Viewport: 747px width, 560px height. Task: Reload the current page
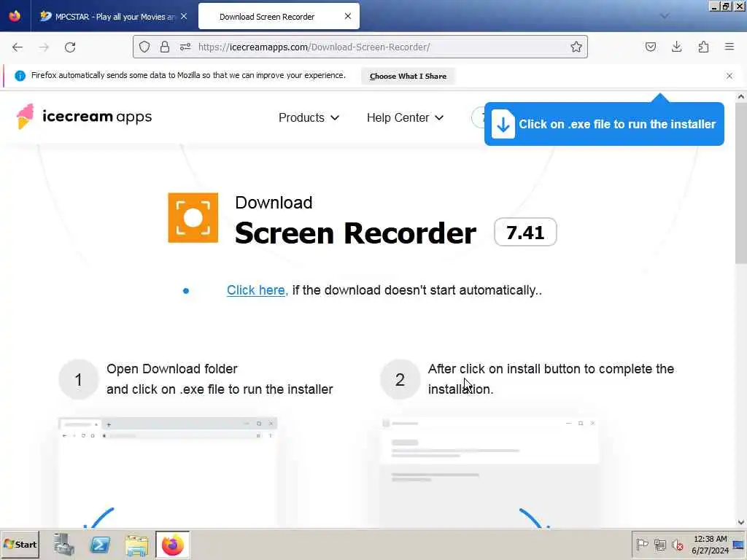[70, 47]
